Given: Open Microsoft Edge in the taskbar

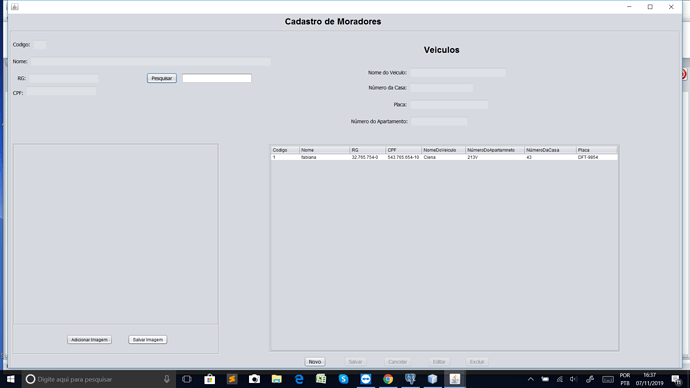Looking at the screenshot, I should (x=299, y=379).
